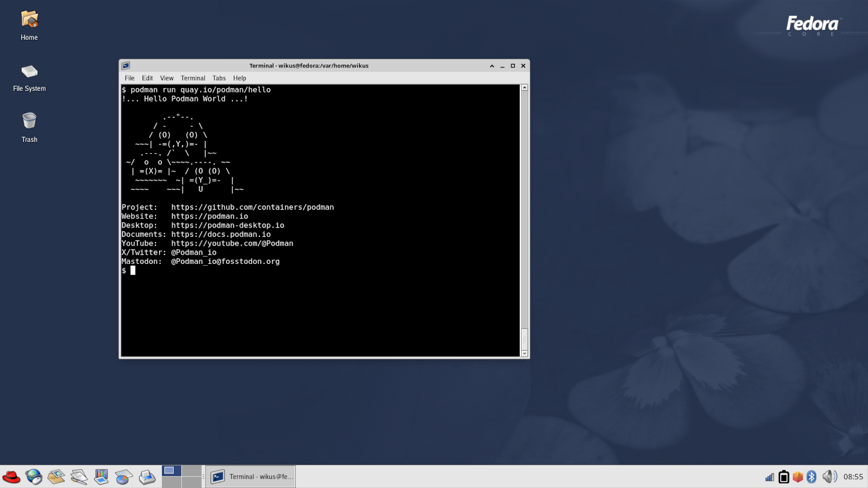The width and height of the screenshot is (868, 488).
Task: Open the Bluetooth tray icon
Action: 812,477
